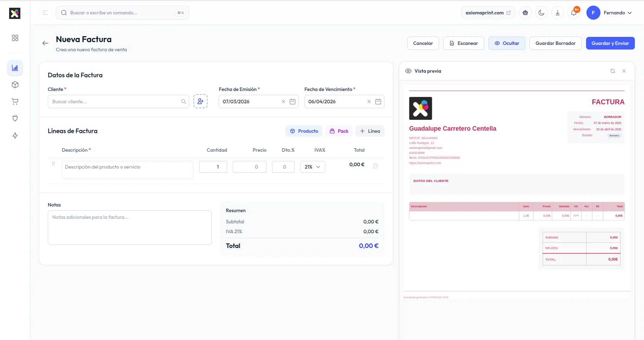Open the notifications bell
644x340 pixels.
[574, 13]
